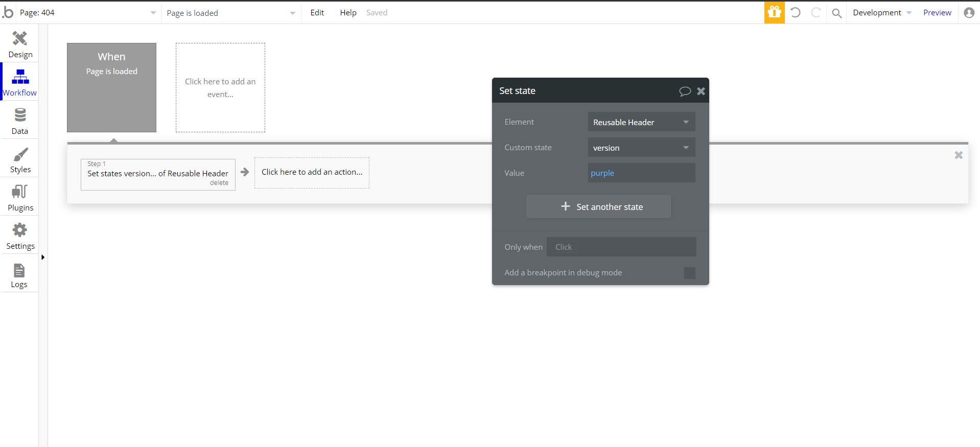Viewport: 980px width, 447px height.
Task: Open the Element dropdown showing Reusable Header
Action: [641, 122]
